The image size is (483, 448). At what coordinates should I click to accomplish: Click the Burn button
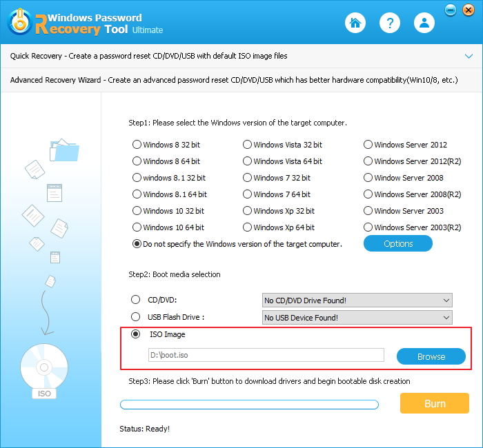pyautogui.click(x=435, y=403)
